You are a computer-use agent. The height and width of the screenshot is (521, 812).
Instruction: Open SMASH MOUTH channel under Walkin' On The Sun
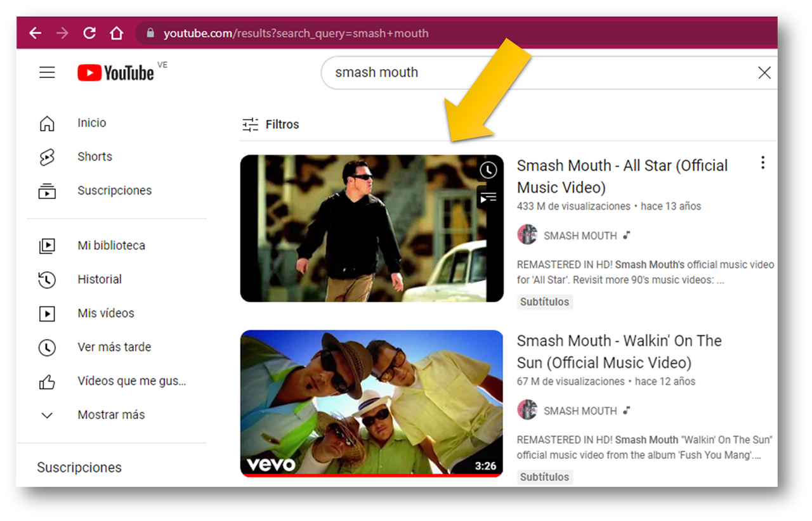[580, 411]
